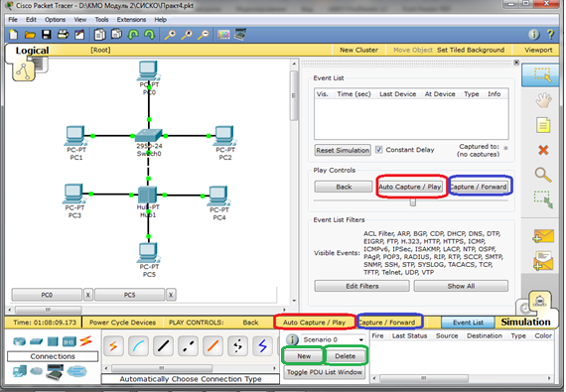Open the Tools menu

point(101,20)
